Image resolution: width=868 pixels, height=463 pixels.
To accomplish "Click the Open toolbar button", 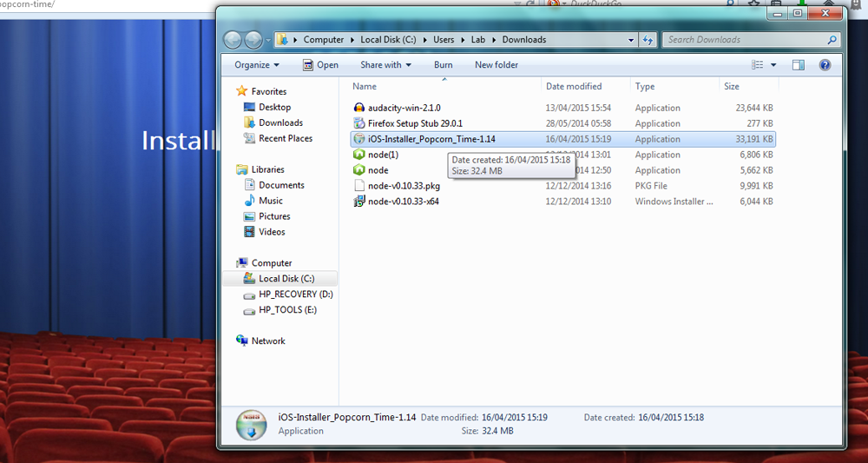I will click(x=320, y=65).
